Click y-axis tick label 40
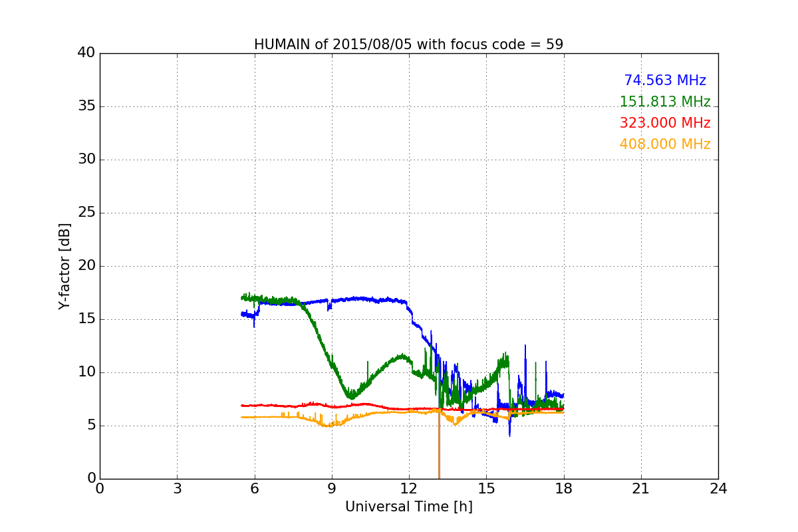798x532 pixels. [x=86, y=53]
